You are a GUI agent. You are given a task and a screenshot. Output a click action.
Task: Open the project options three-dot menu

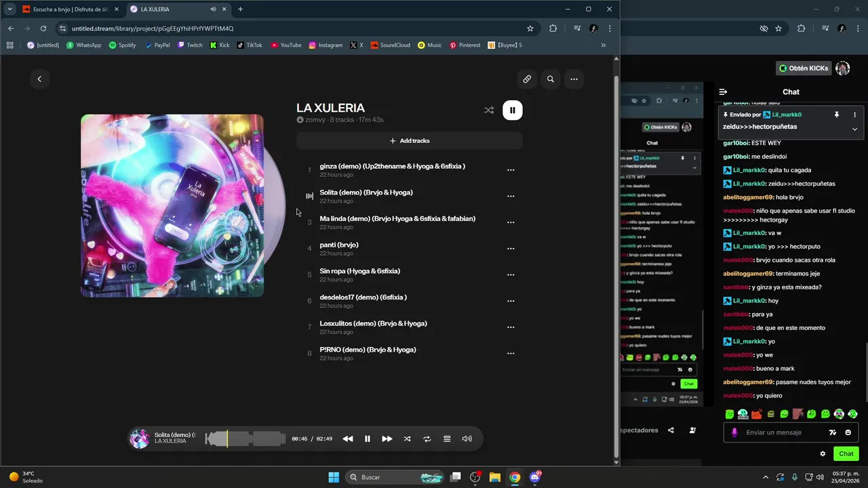click(574, 79)
